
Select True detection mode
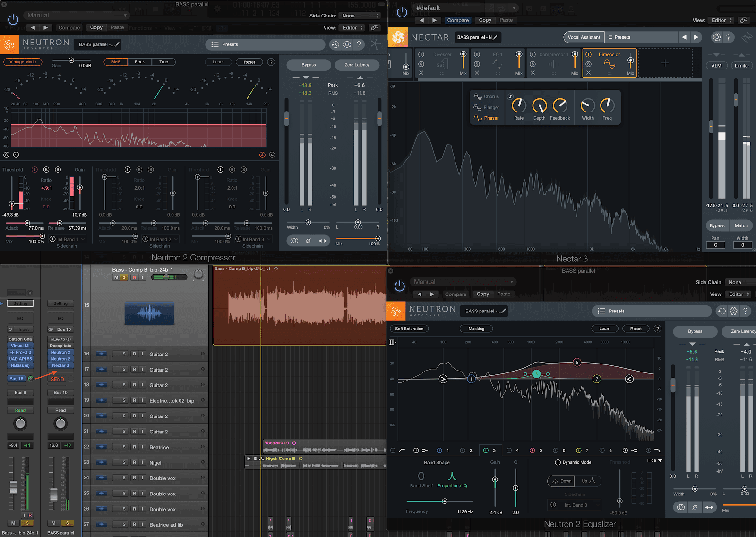point(163,62)
